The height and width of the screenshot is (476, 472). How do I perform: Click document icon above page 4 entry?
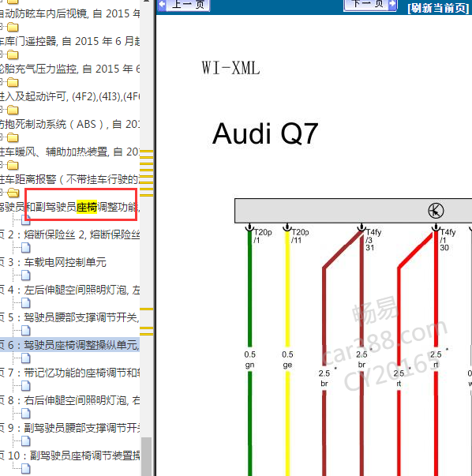click(x=26, y=275)
